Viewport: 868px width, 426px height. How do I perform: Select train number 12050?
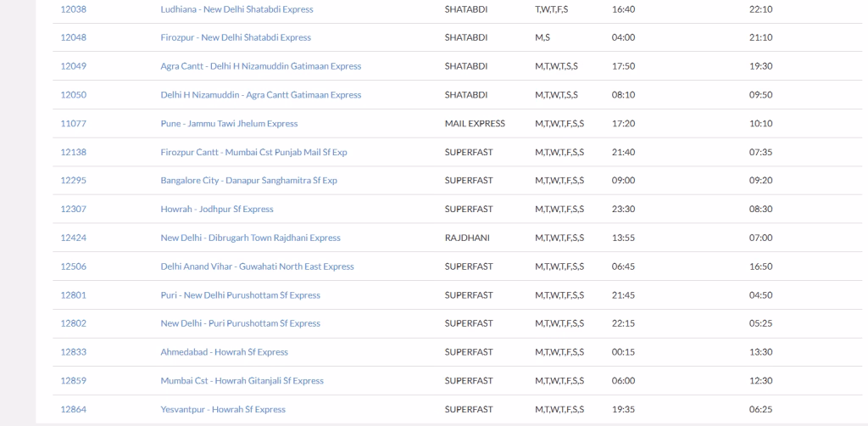73,95
